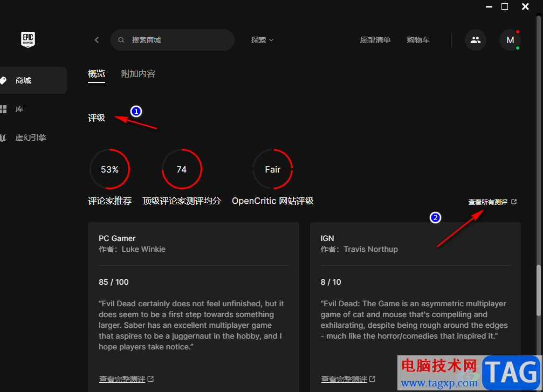Viewport: 543px width, 392px height.
Task: Click the 85 / 100 score
Action: tap(114, 282)
